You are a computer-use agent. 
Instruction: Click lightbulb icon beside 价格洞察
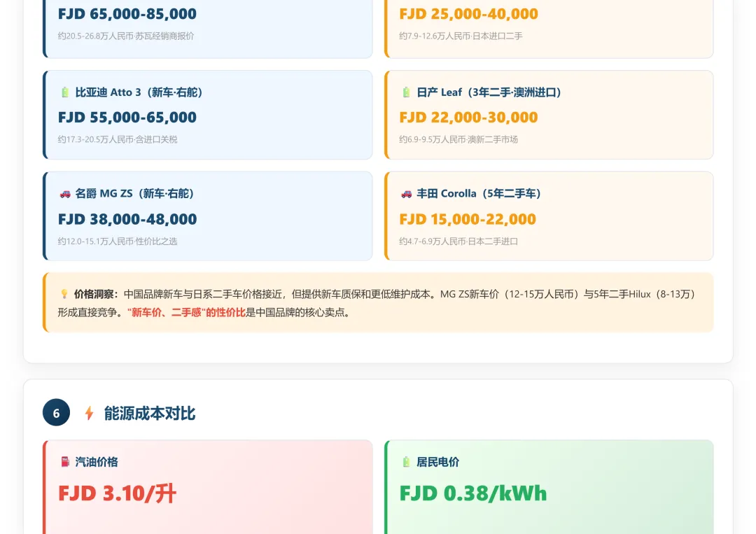64,295
